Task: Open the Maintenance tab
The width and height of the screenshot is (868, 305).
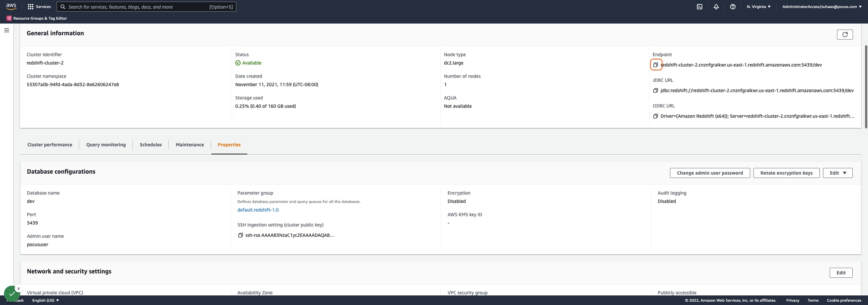Action: point(190,145)
